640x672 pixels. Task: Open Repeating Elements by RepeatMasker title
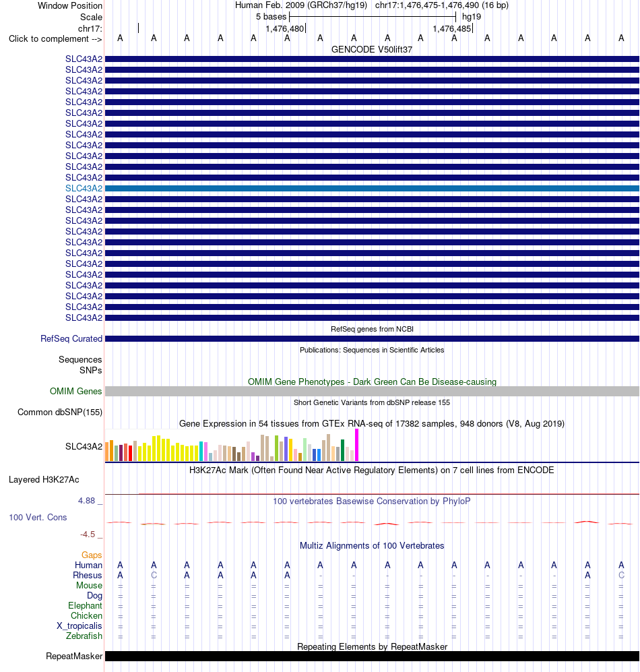[x=372, y=646]
